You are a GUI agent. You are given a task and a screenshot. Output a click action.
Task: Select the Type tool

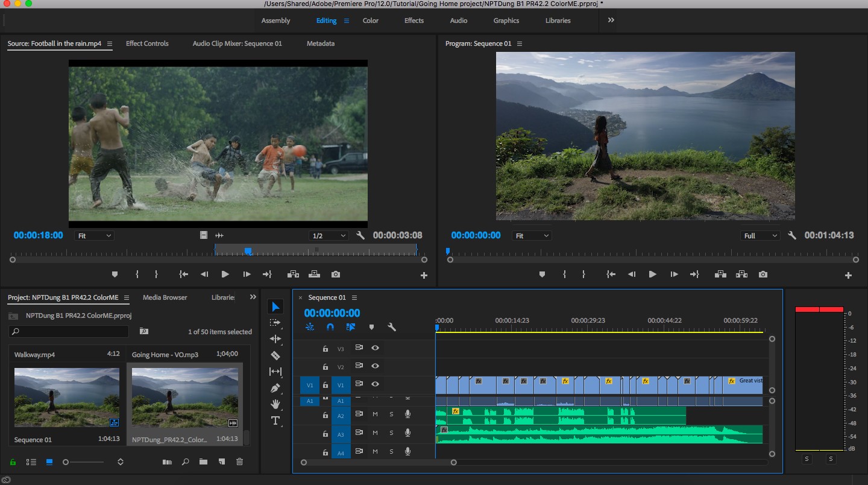click(x=275, y=420)
